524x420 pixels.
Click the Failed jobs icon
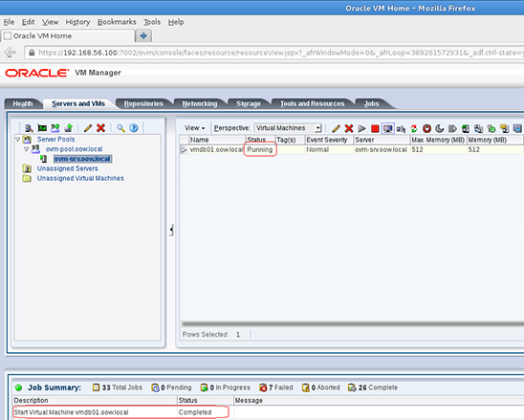click(263, 387)
